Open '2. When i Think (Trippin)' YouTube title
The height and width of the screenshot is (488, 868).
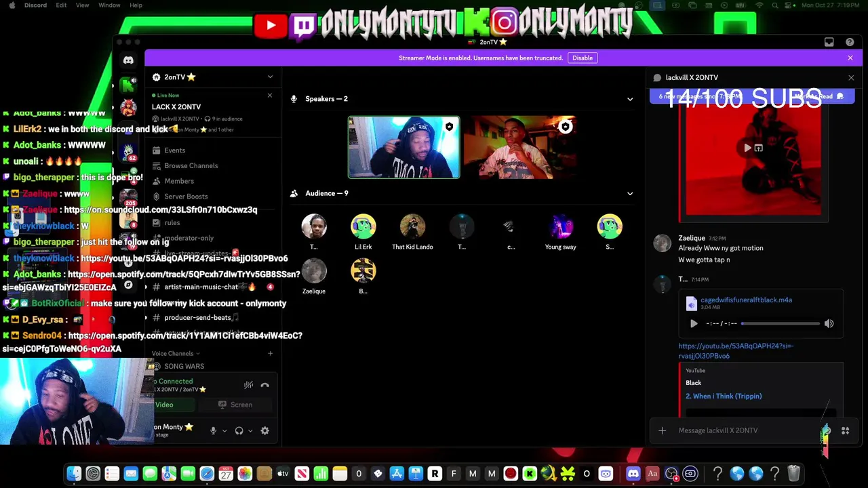coord(724,396)
